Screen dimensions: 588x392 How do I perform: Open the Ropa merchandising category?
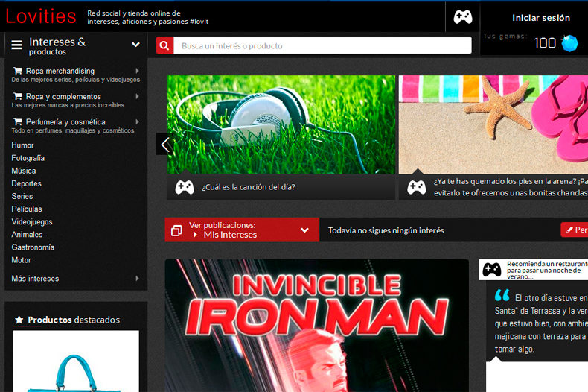[60, 71]
